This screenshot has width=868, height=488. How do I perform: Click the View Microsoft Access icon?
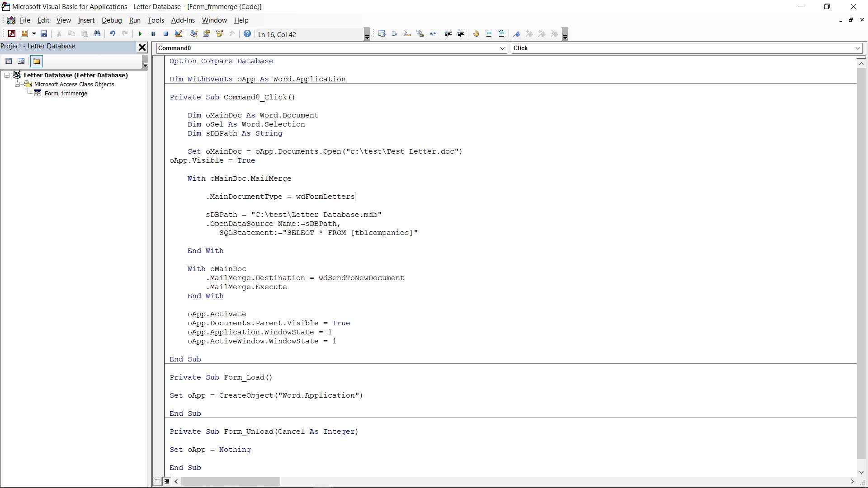coord(12,34)
